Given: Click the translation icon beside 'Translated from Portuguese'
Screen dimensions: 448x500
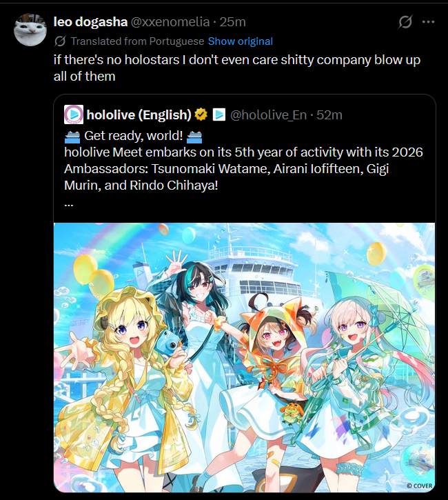Looking at the screenshot, I should click(x=60, y=41).
